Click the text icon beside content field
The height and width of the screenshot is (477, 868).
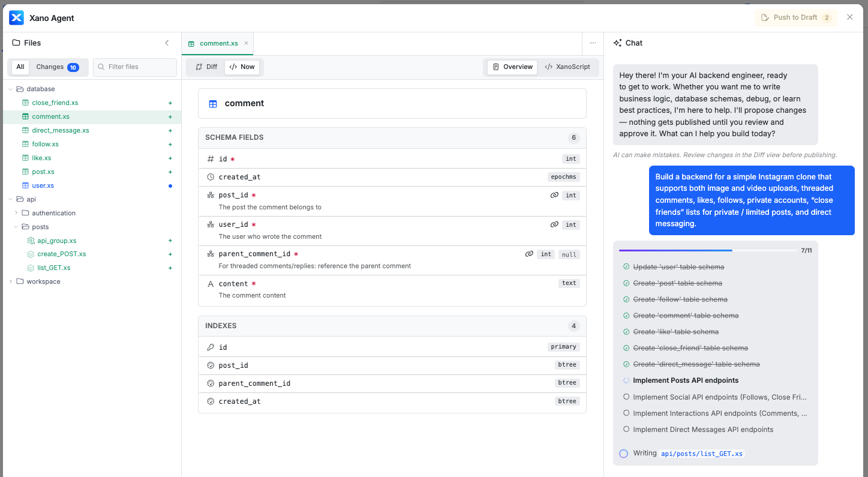click(x=211, y=284)
